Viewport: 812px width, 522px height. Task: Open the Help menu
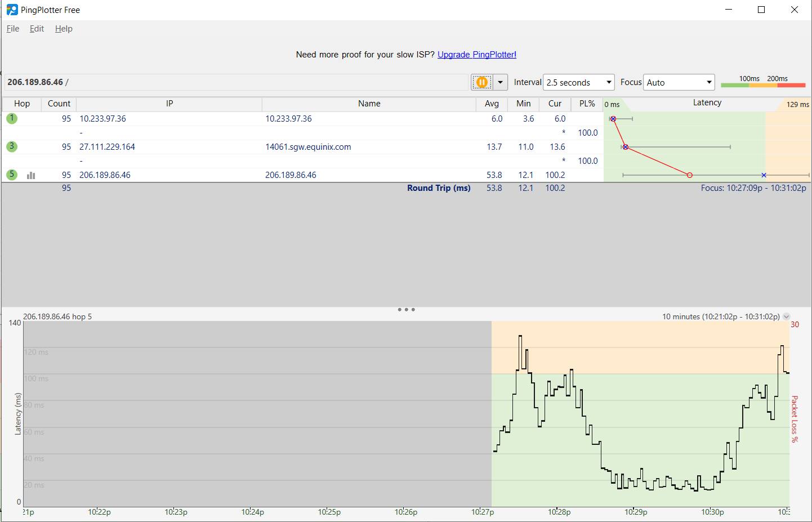coord(64,29)
